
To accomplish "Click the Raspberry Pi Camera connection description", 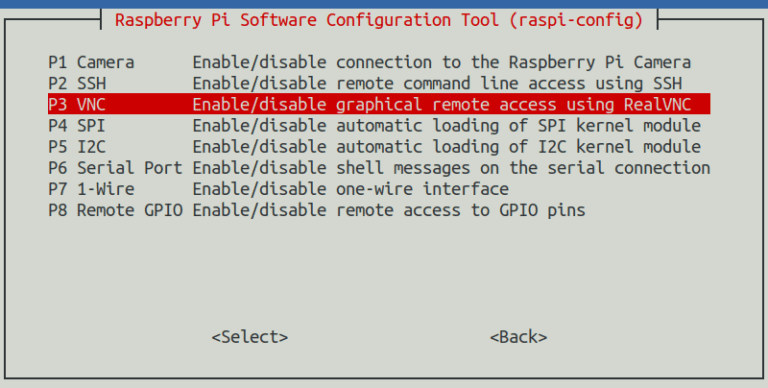I will (x=442, y=62).
